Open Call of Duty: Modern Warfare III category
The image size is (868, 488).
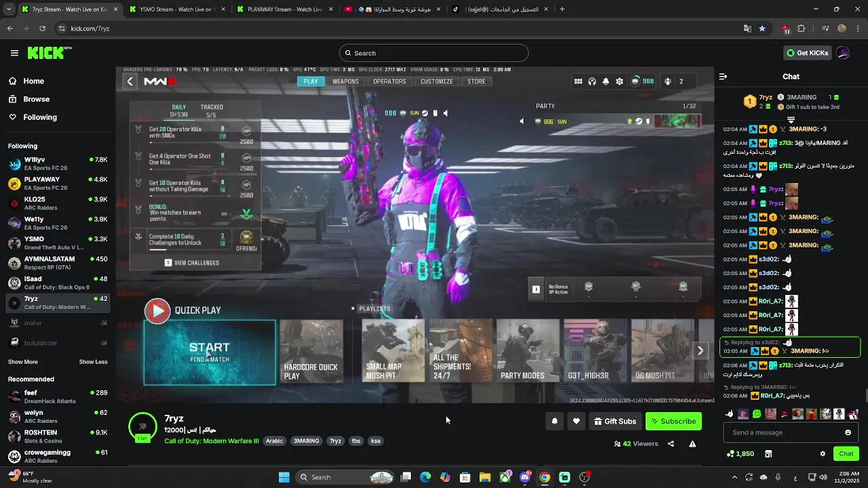[212, 441]
